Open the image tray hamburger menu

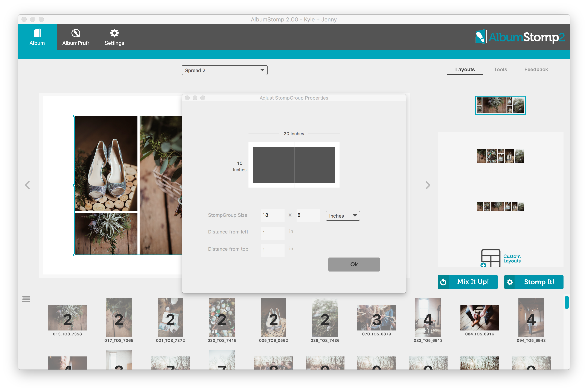click(x=26, y=299)
